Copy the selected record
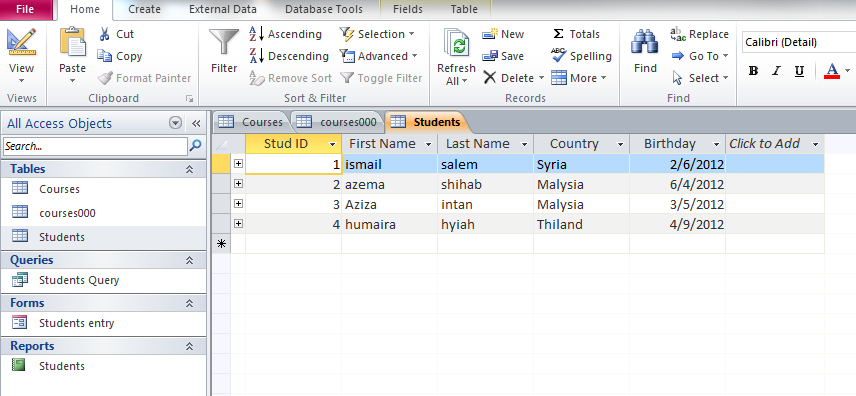 tap(120, 56)
